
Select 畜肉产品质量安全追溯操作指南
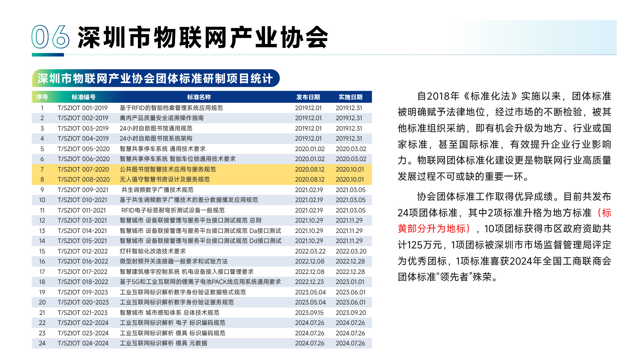tap(161, 118)
